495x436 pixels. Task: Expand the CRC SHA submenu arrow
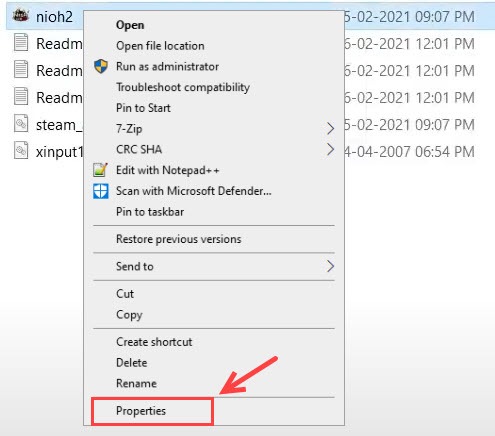(330, 149)
